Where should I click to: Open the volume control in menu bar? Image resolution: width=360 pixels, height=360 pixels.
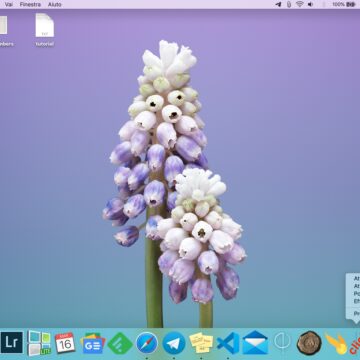pos(310,4)
